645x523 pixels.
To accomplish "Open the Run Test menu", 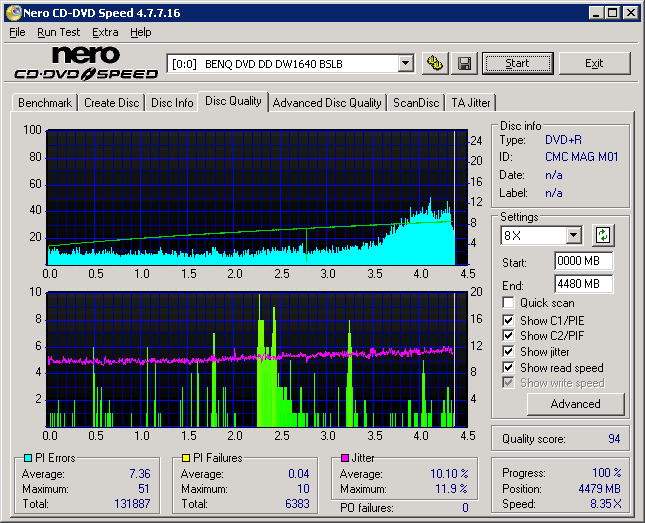I will (x=59, y=32).
